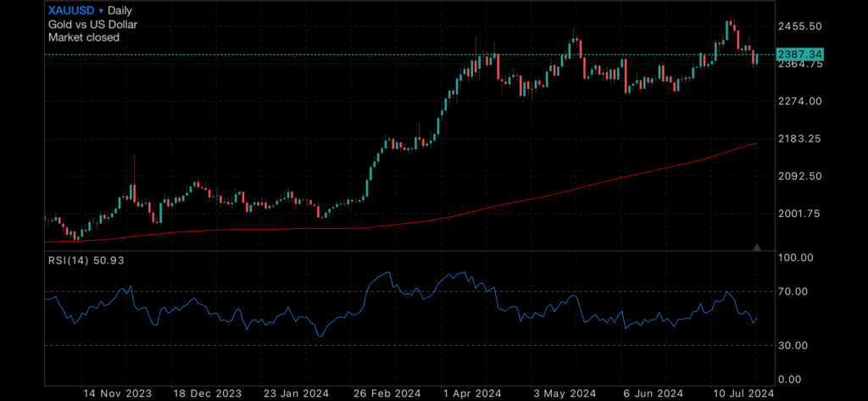
Task: Click the 2455.50 price axis label
Action: 800,26
